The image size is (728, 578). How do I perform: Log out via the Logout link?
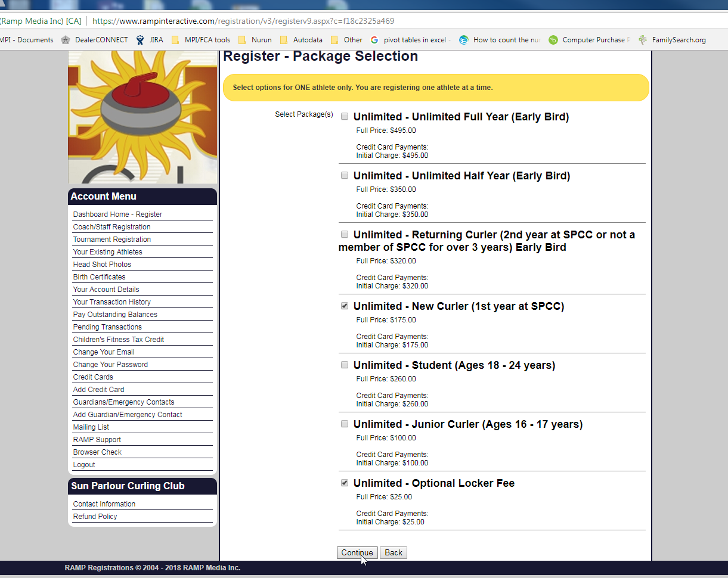[x=84, y=465]
